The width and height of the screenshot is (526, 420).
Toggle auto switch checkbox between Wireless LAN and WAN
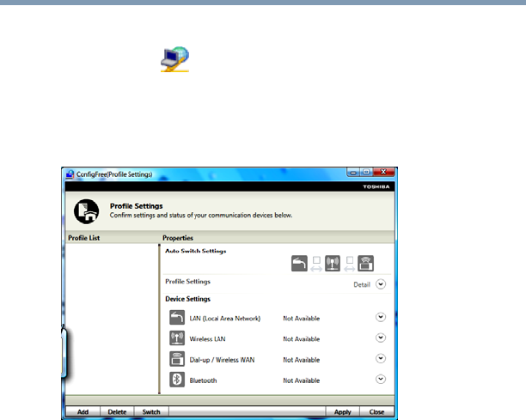[x=350, y=260]
